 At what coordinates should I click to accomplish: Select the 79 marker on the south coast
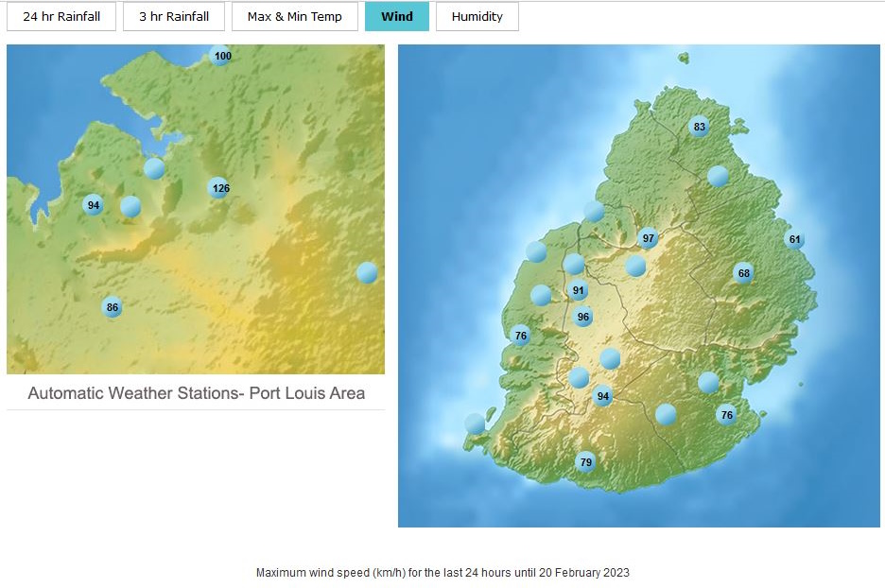click(x=585, y=462)
